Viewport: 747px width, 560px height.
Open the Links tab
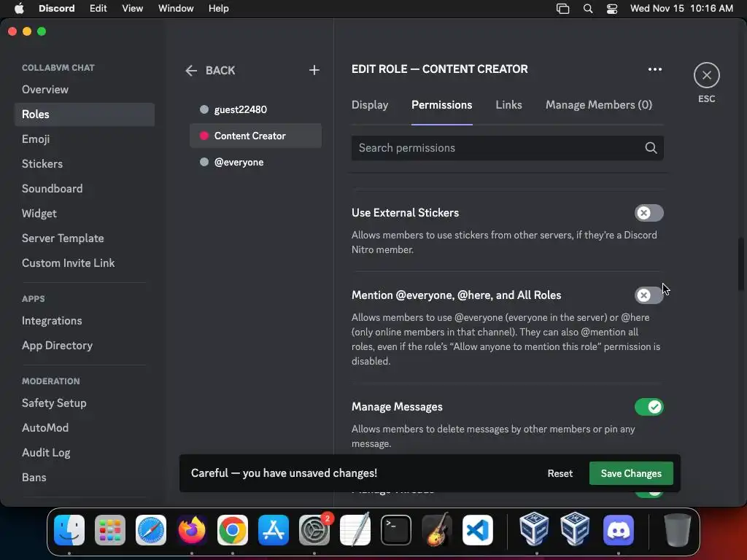[x=508, y=105]
